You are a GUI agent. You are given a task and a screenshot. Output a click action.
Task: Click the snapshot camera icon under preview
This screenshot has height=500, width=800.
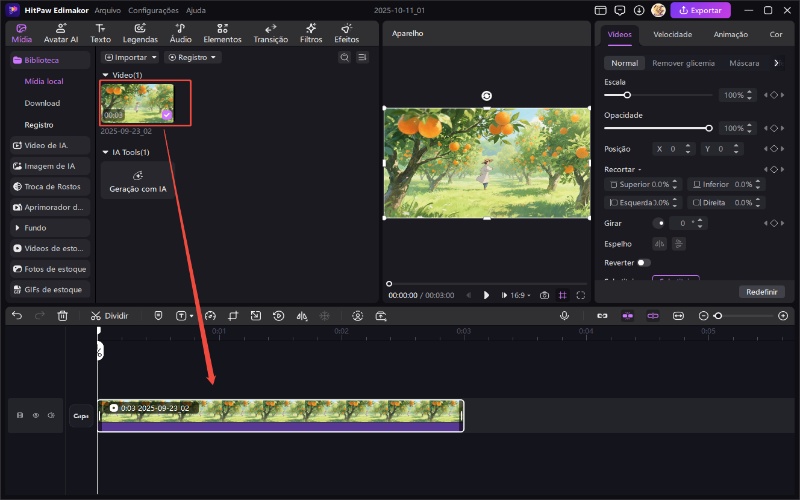tap(544, 295)
